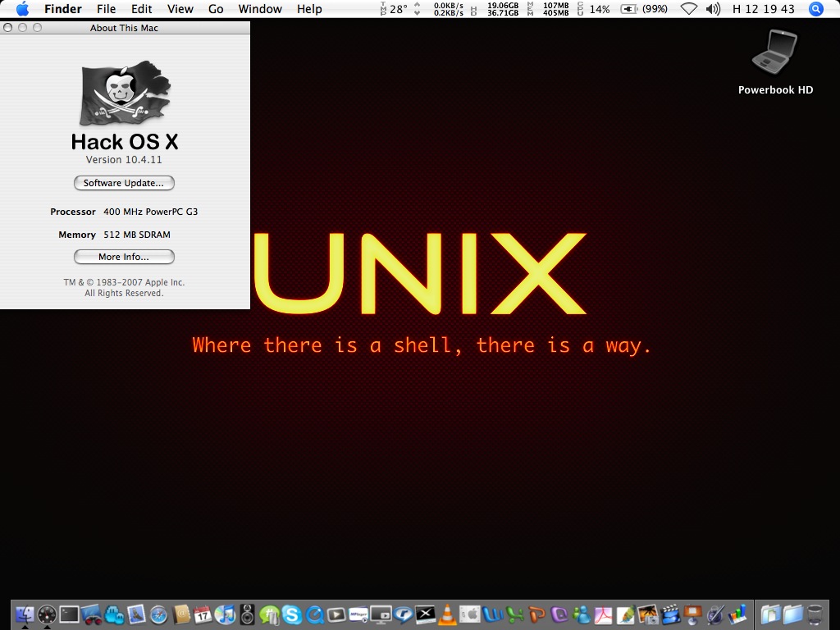Open iMovie clapperboard icon
Viewport: 840px width, 630px height.
coord(670,614)
